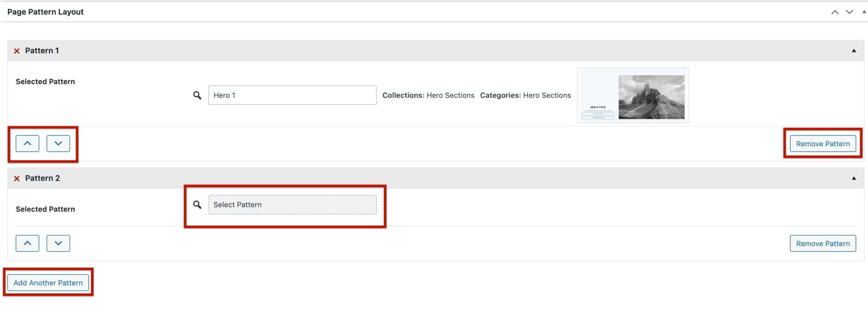Move the Page Pattern Layout panel up
The height and width of the screenshot is (323, 868).
(x=835, y=12)
